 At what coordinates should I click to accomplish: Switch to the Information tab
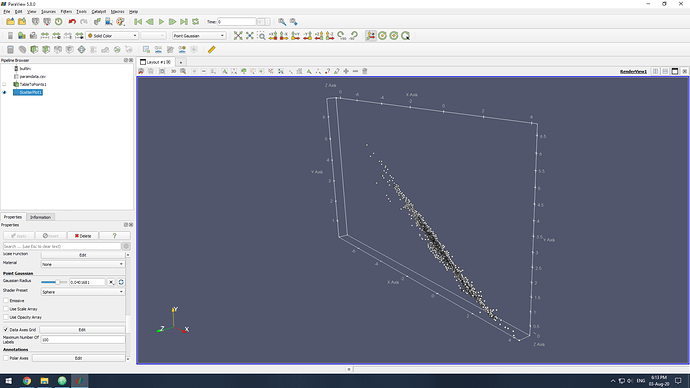pos(40,217)
